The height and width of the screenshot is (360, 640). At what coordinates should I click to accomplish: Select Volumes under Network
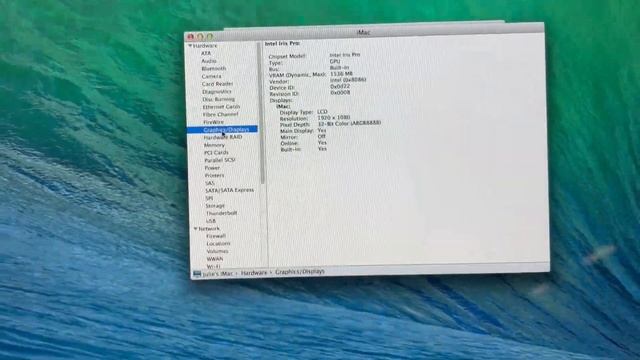click(x=217, y=251)
